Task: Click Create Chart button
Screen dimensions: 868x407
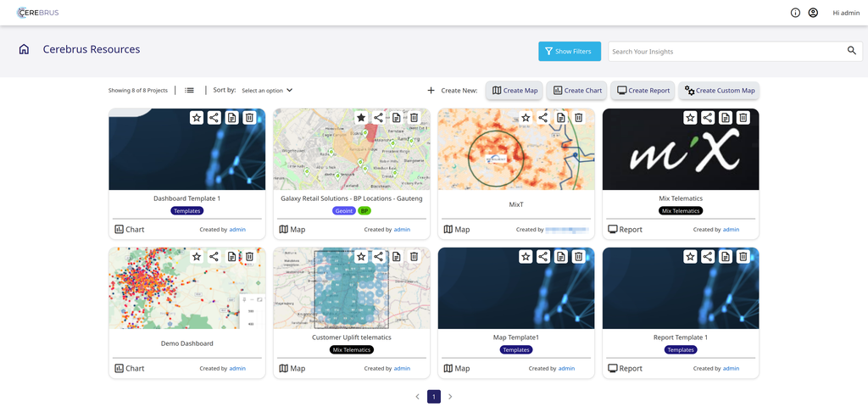Action: [x=576, y=90]
